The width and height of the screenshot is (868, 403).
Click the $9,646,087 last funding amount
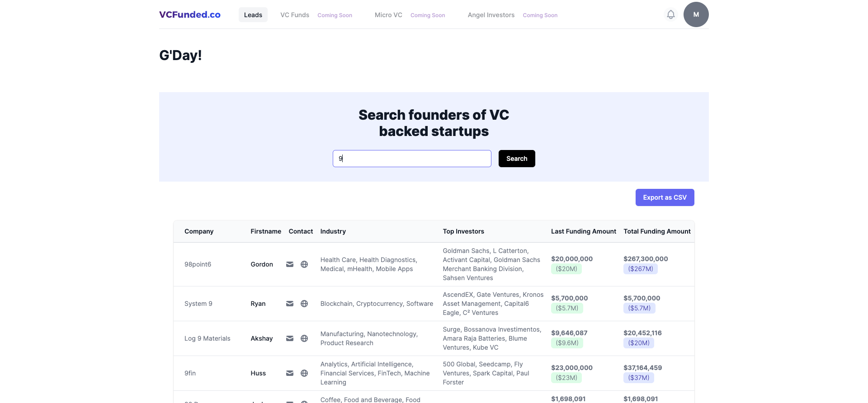pyautogui.click(x=569, y=333)
